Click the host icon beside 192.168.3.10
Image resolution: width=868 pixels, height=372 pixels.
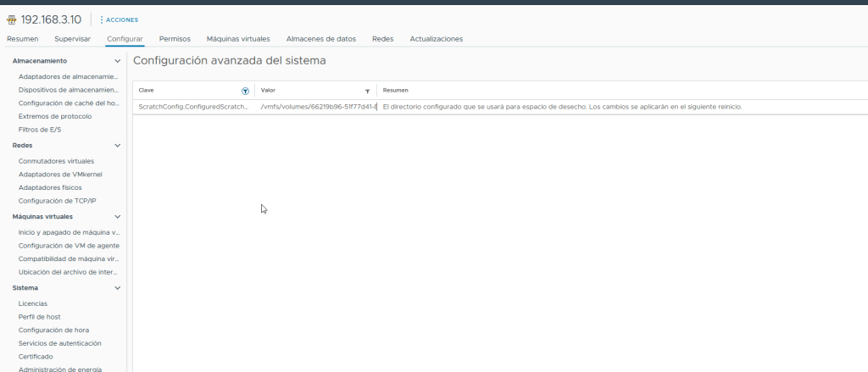pos(12,19)
